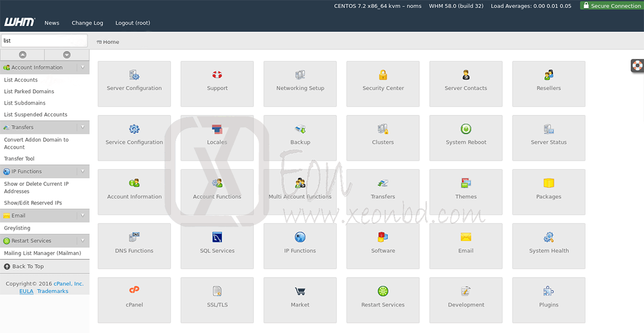Open the Change Log menu item
The height and width of the screenshot is (333, 644).
point(87,23)
